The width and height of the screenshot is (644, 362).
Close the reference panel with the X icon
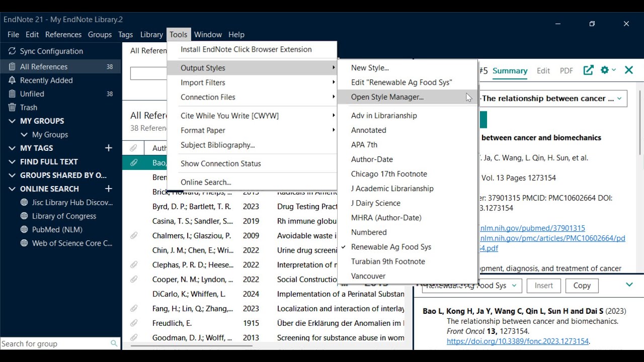pos(629,70)
